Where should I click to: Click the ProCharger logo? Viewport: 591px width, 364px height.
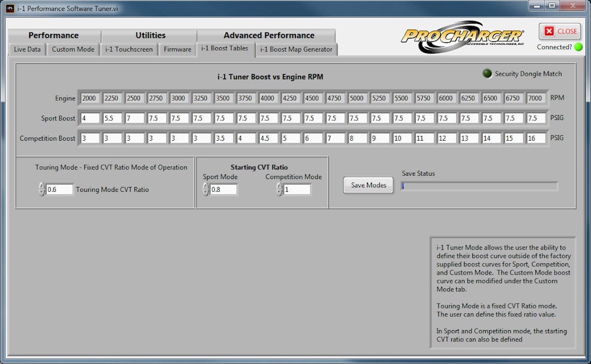[463, 37]
